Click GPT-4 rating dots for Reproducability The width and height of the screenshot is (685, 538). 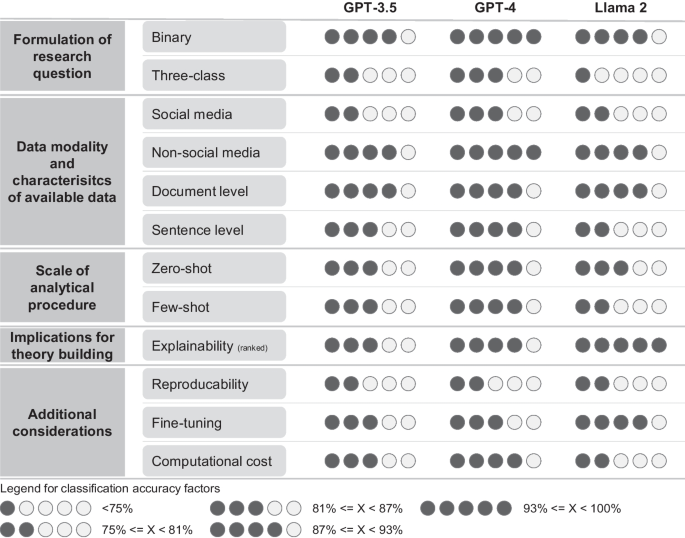[495, 384]
